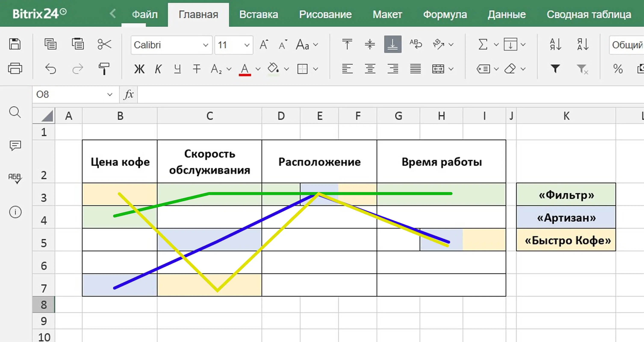Switch to the Главная tab

pyautogui.click(x=198, y=15)
